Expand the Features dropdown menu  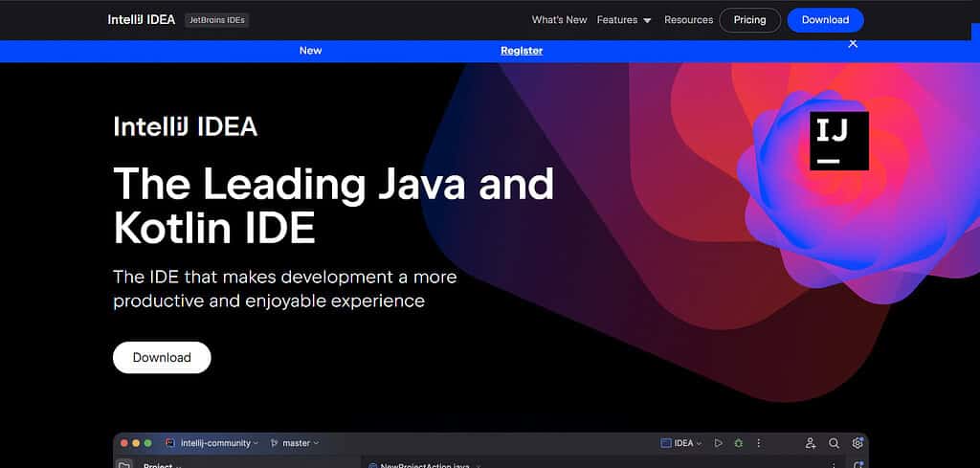[624, 20]
